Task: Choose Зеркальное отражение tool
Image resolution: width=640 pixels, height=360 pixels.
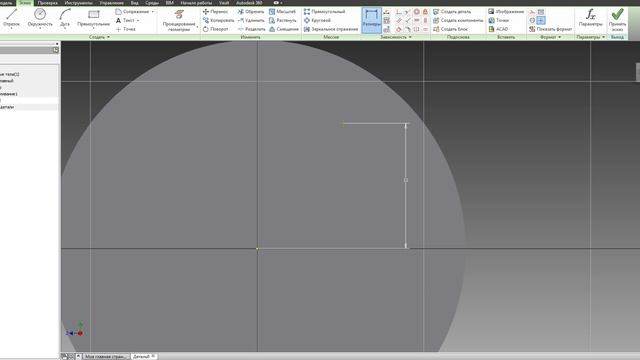Action: 331,29
